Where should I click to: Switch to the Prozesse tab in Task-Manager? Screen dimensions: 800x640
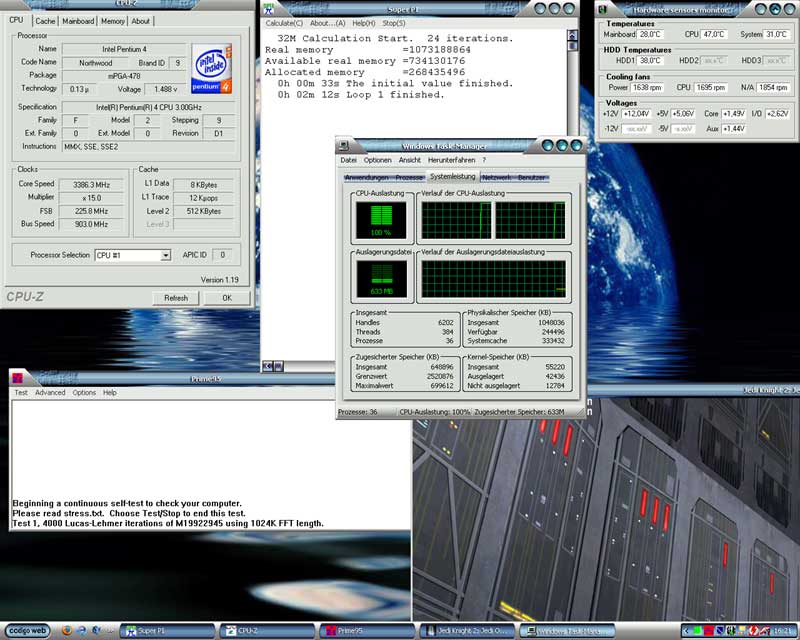click(409, 178)
